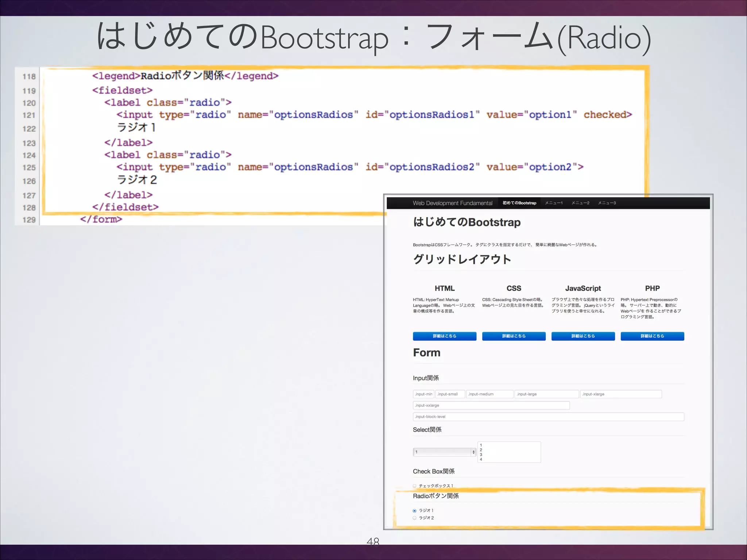747x560 pixels.
Task: Click the ラジオ 2 text in the code
Action: point(137,180)
